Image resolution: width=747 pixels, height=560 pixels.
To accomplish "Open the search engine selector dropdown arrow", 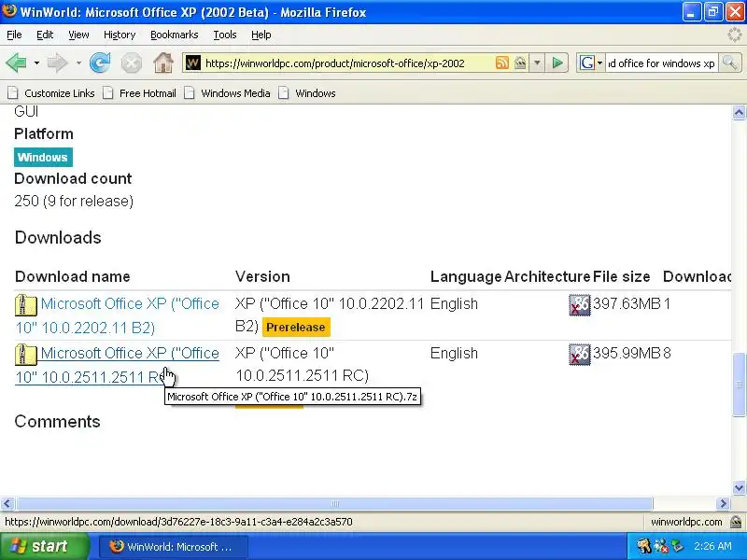I will click(x=599, y=63).
